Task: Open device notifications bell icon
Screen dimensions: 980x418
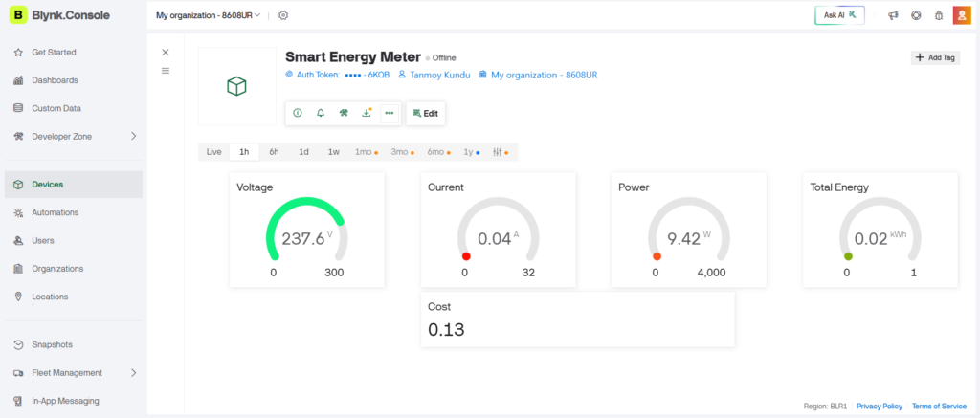Action: tap(321, 113)
